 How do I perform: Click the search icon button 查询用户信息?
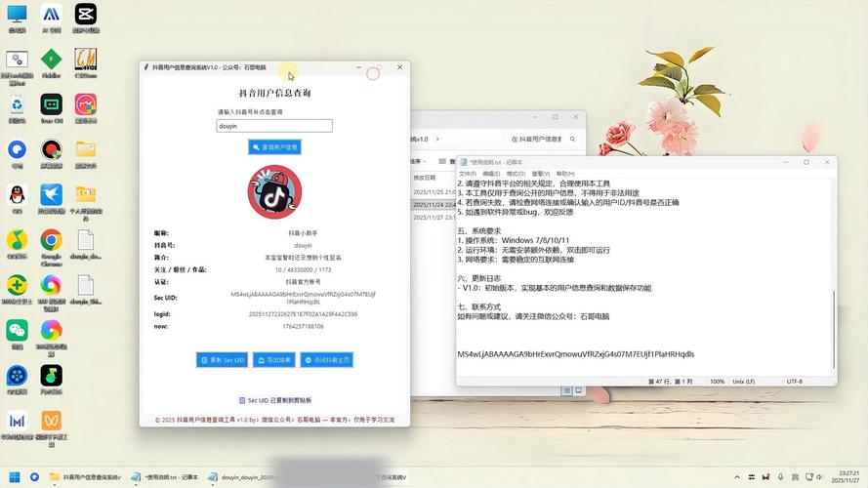[x=274, y=147]
